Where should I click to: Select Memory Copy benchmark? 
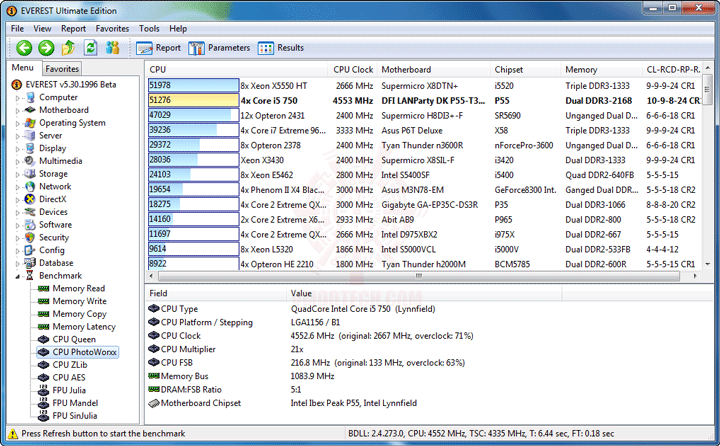(x=79, y=314)
